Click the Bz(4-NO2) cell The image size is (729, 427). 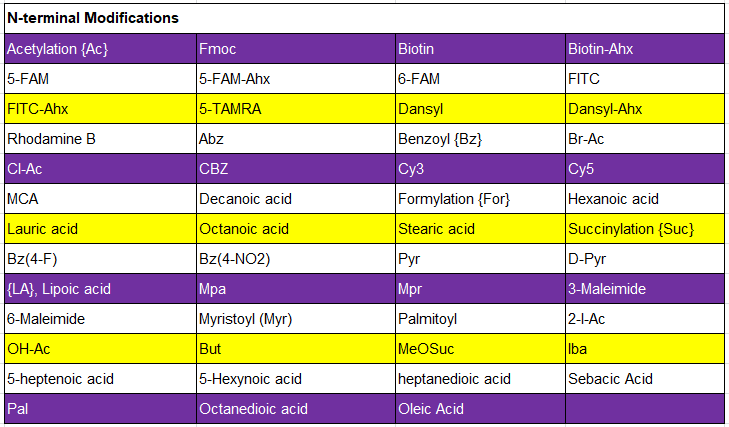point(294,259)
